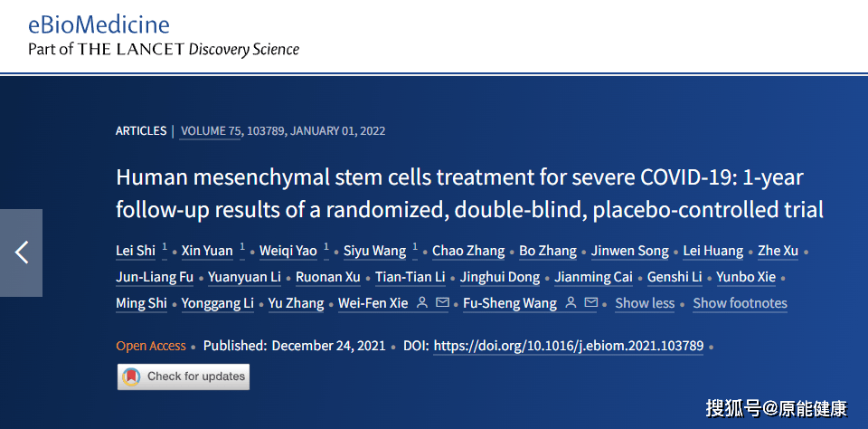Open author Xin Yuan's details
The height and width of the screenshot is (429, 868).
click(x=207, y=251)
